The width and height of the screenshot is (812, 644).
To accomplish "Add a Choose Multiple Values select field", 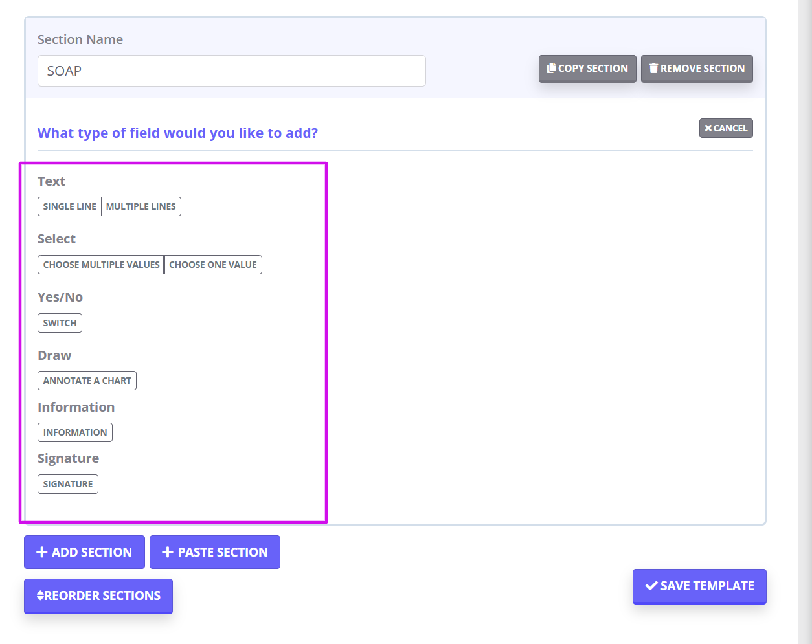I will [101, 265].
